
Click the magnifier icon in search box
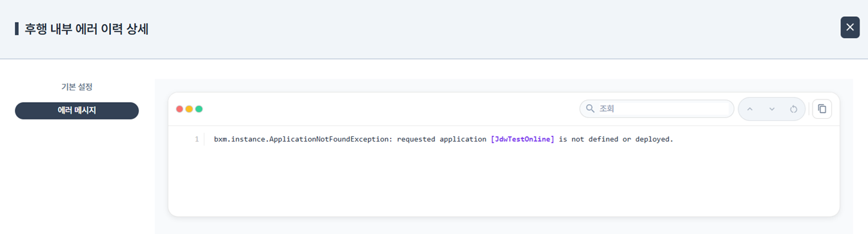pyautogui.click(x=590, y=109)
